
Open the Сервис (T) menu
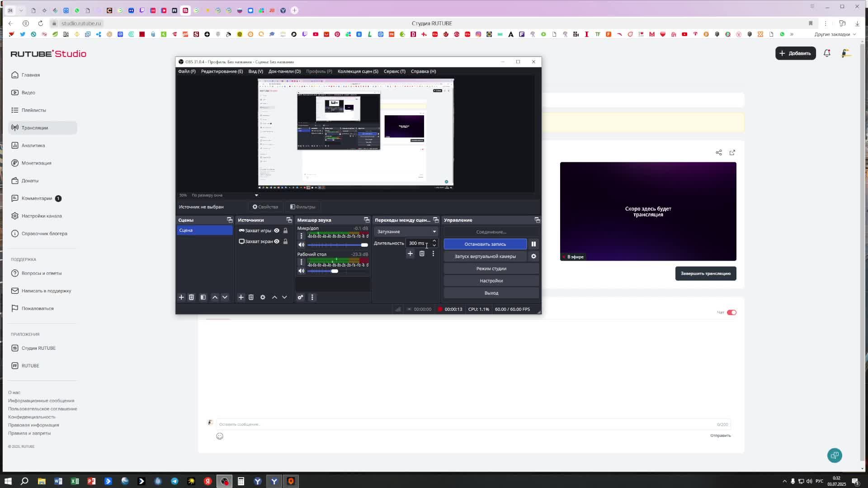pos(394,71)
